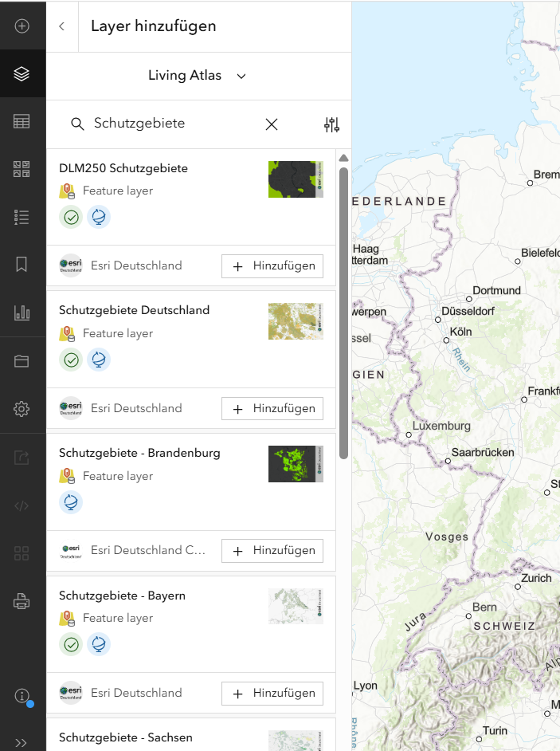Click Schutzgebiete Deutschland Living Atlas globe badge

99,360
